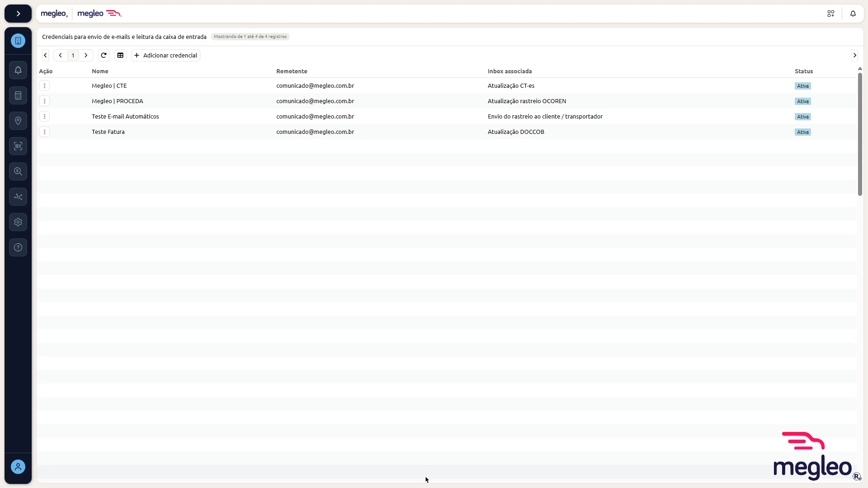
Task: Click Ativa badge in Megleo | CTE row
Action: coord(803,86)
